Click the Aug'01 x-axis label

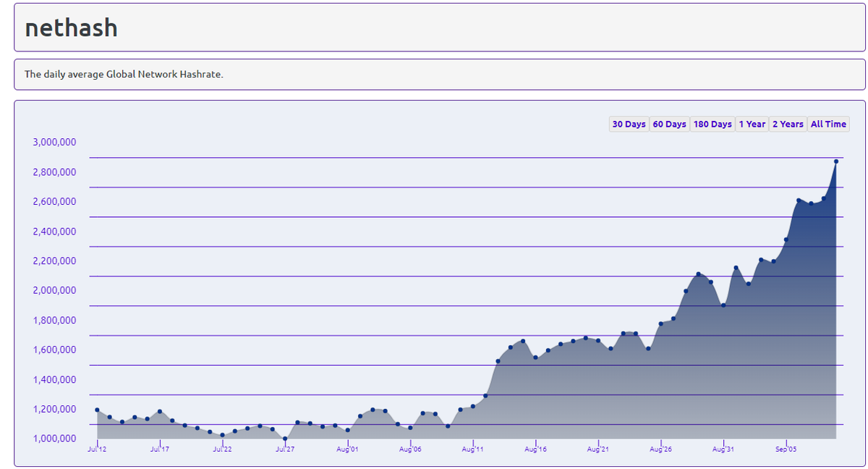click(x=348, y=449)
